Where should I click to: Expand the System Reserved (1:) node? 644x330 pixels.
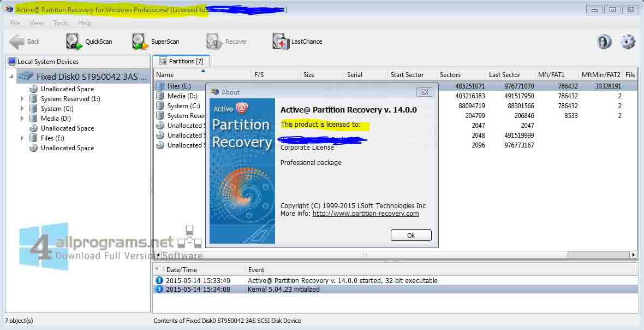coord(22,99)
